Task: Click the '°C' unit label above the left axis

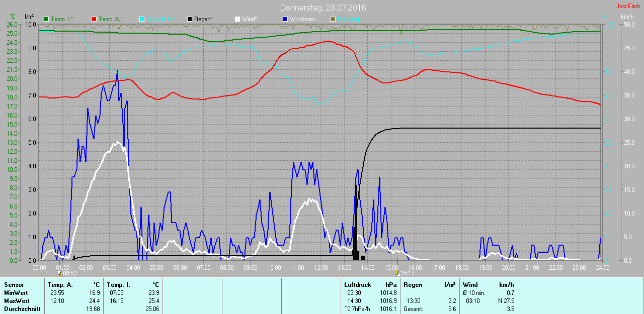Action: [x=13, y=17]
